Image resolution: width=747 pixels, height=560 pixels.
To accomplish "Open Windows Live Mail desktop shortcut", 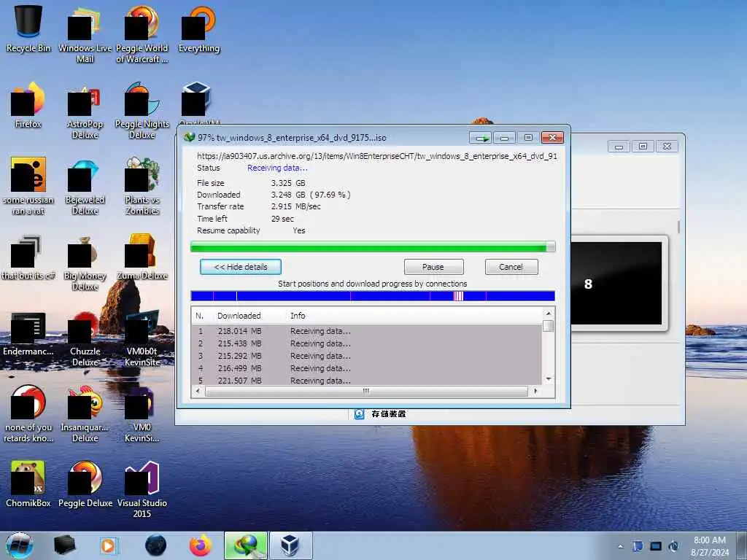I will [x=85, y=34].
